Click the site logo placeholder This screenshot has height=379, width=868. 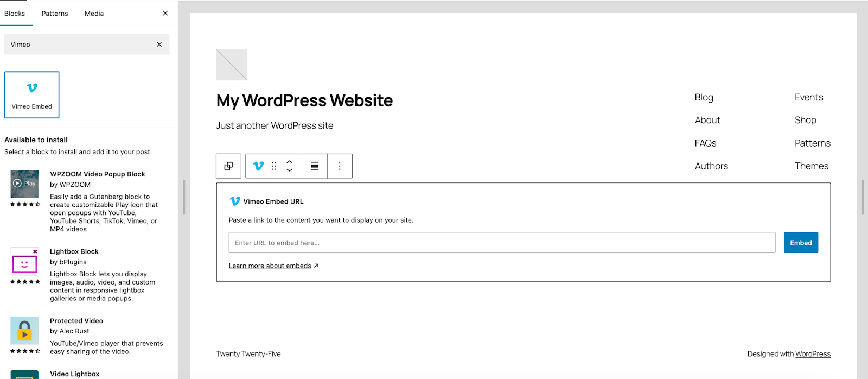[232, 65]
